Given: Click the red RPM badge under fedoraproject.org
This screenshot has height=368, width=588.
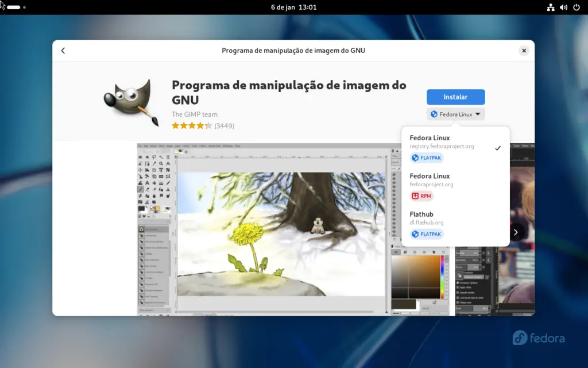Looking at the screenshot, I should click(x=421, y=195).
